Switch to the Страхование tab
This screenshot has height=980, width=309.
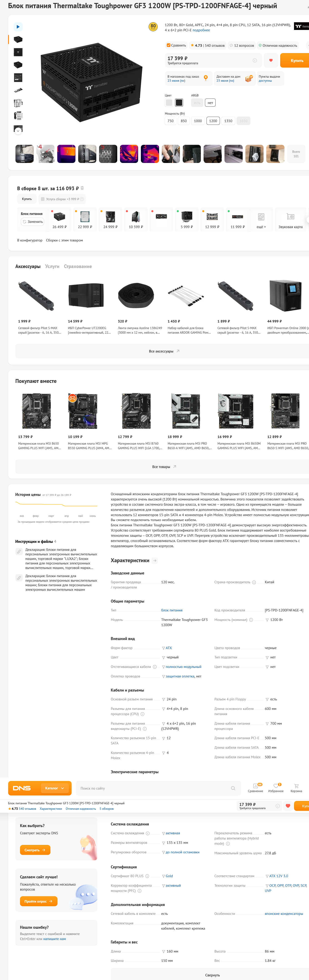(78, 266)
